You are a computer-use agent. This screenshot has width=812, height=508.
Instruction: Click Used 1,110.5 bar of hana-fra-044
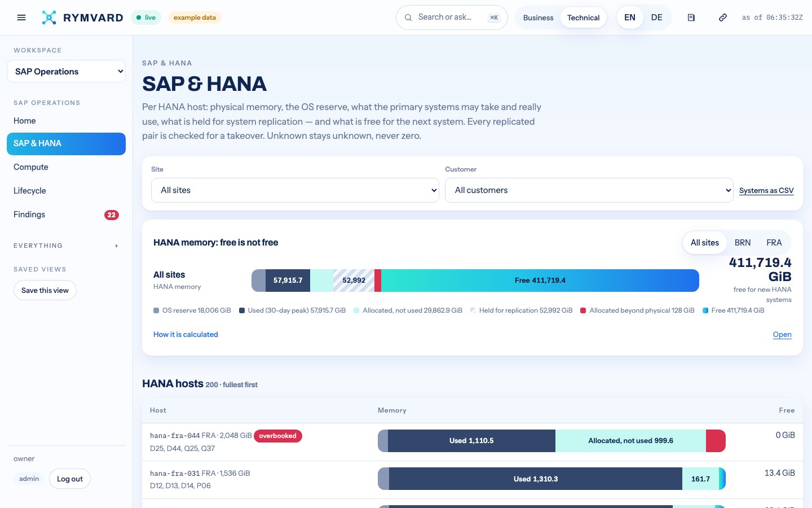tap(471, 441)
